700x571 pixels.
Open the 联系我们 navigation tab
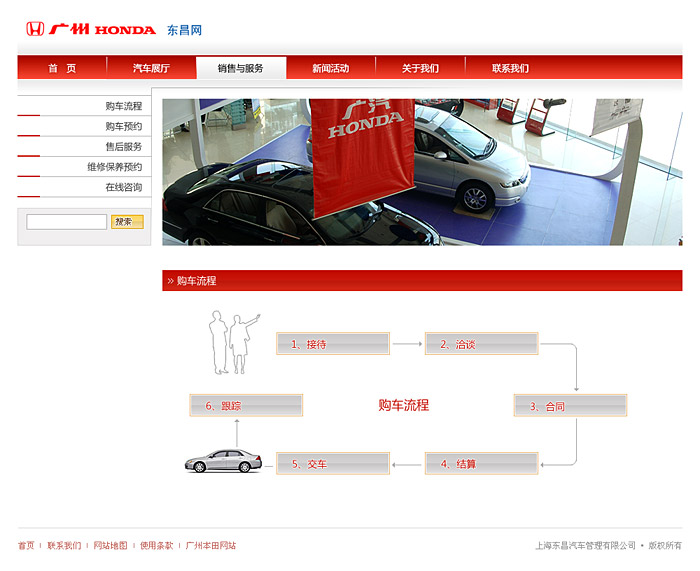510,68
